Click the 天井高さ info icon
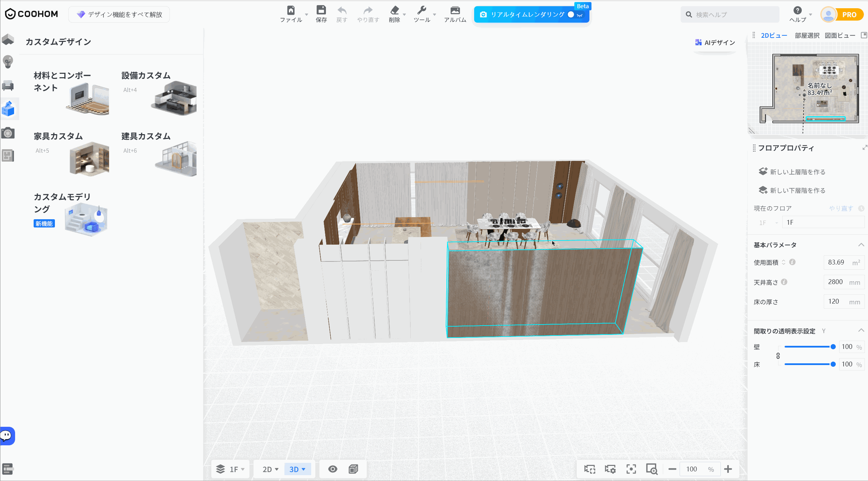 pos(784,282)
